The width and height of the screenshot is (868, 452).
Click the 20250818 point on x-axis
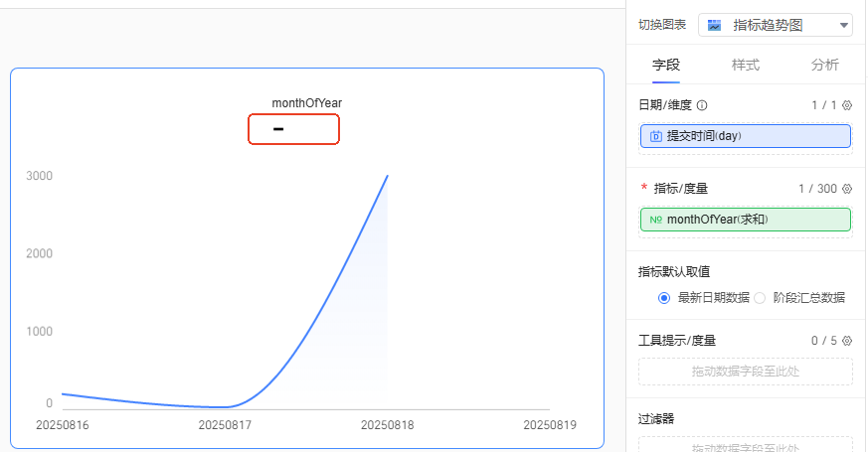pos(387,424)
